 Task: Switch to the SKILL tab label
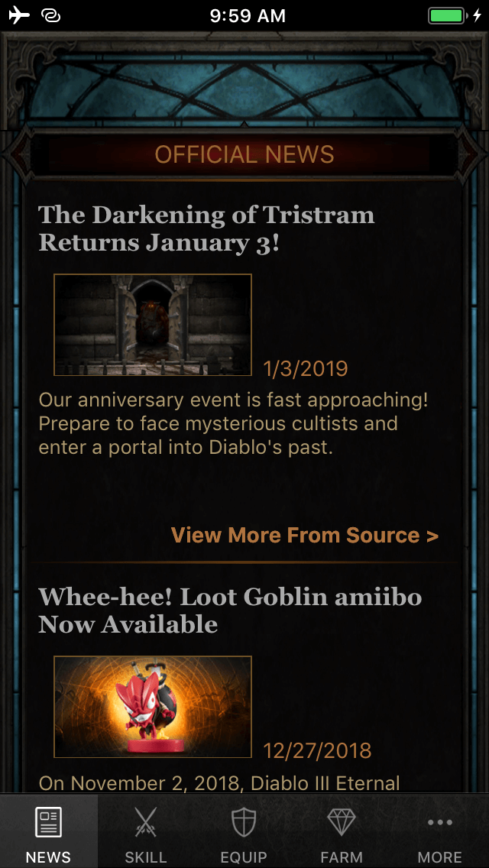coord(146,857)
